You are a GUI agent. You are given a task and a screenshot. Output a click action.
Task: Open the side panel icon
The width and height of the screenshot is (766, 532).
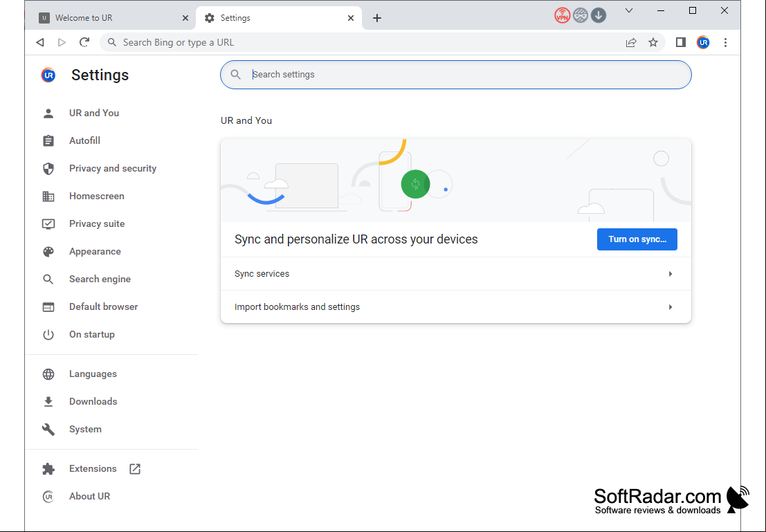point(680,42)
